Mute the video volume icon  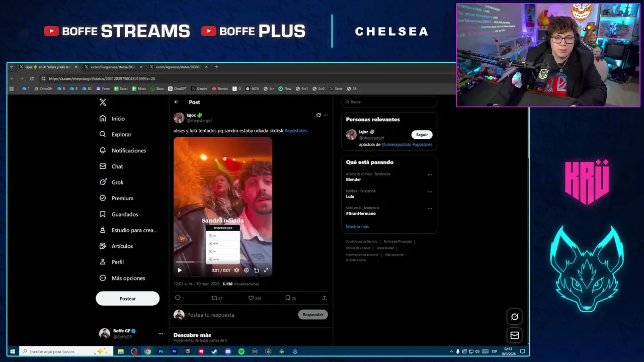[x=236, y=270]
